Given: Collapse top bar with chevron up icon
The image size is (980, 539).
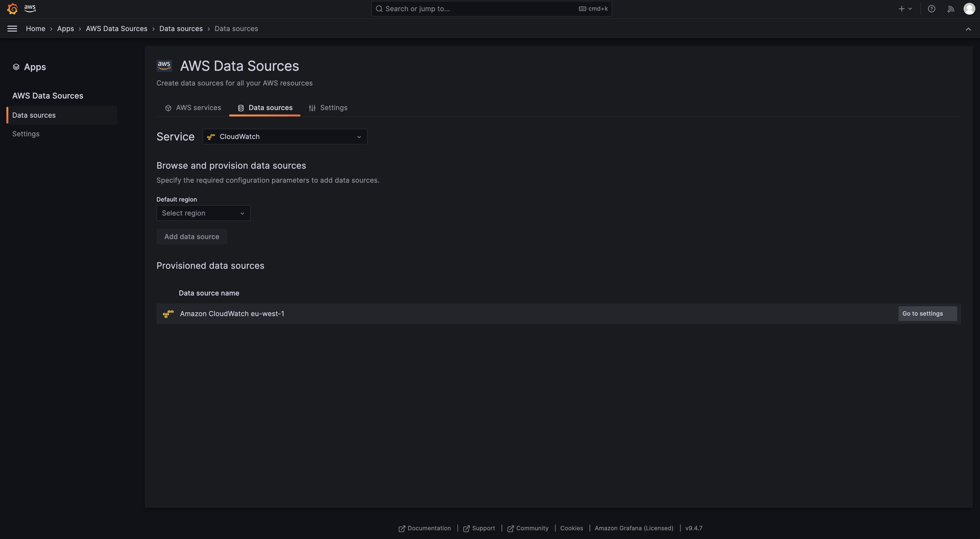Looking at the screenshot, I should [968, 29].
